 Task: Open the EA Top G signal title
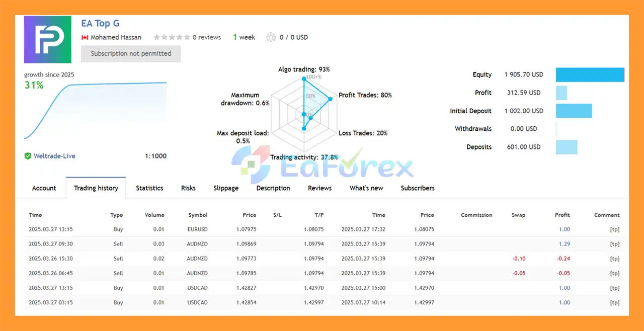pos(100,23)
